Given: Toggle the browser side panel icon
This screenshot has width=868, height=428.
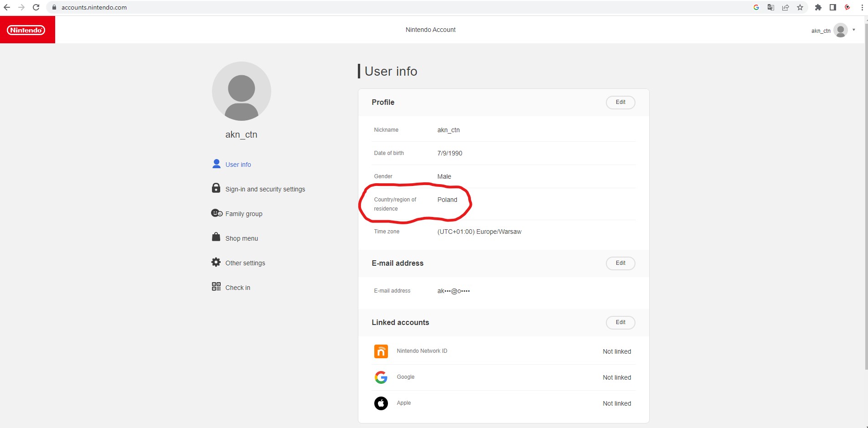Looking at the screenshot, I should pos(833,7).
